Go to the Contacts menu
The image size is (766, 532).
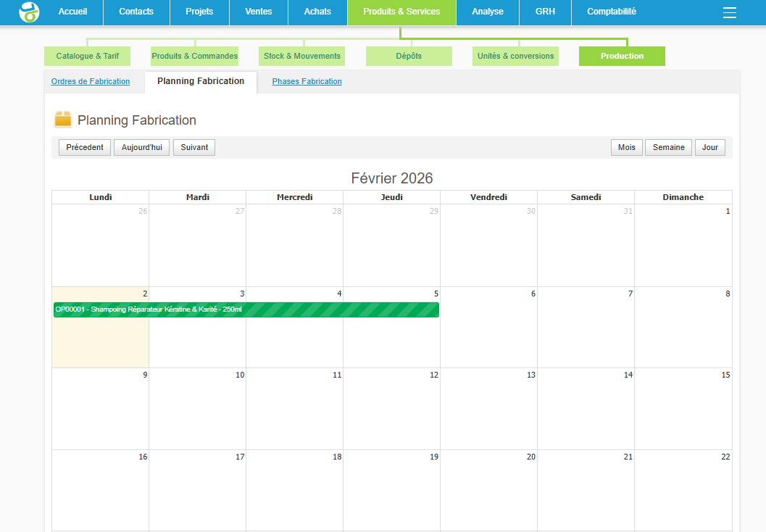[x=136, y=12]
